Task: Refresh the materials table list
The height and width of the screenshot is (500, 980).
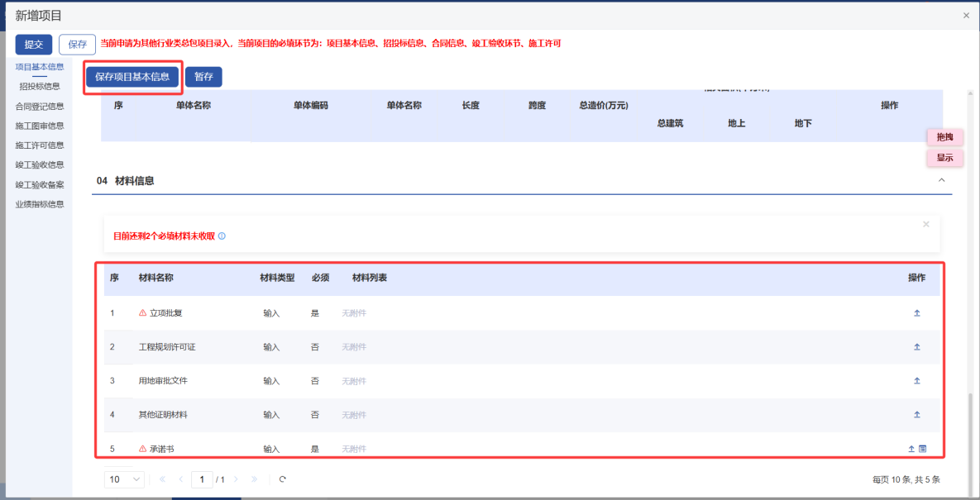Action: 283,479
